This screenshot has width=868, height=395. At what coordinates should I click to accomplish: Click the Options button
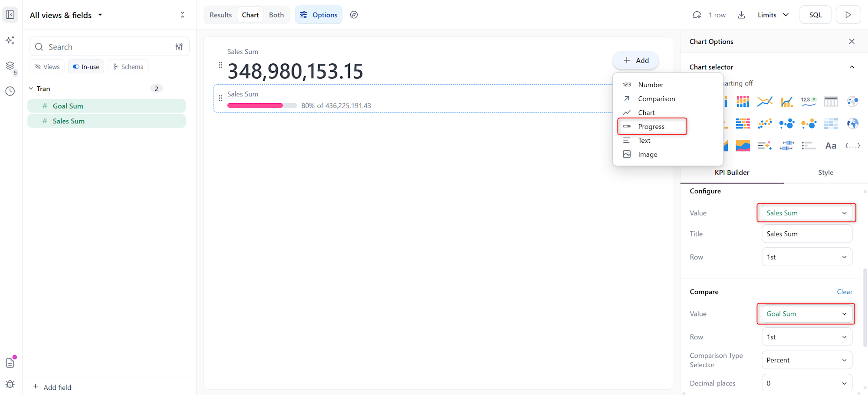319,15
